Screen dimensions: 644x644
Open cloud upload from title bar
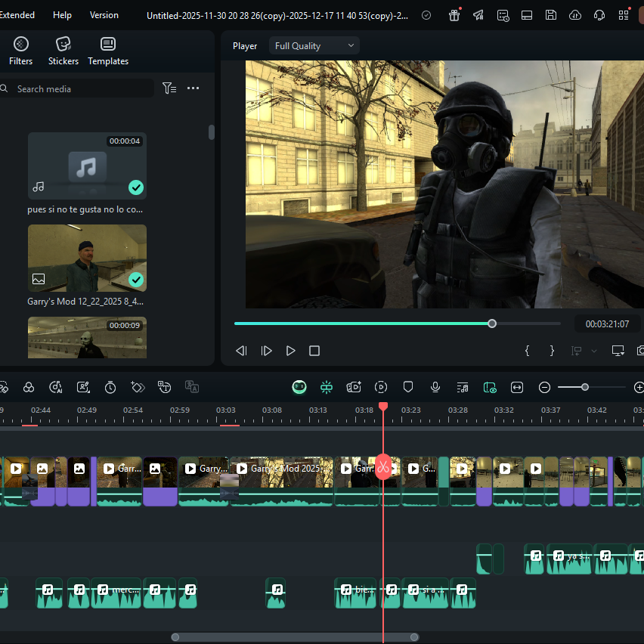[x=575, y=15]
